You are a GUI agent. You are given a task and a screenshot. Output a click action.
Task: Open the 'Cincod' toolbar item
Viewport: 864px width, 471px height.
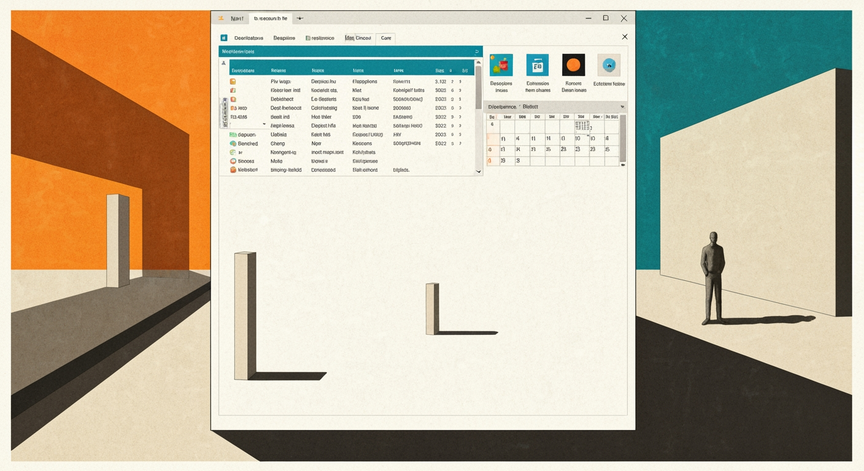[x=363, y=38]
